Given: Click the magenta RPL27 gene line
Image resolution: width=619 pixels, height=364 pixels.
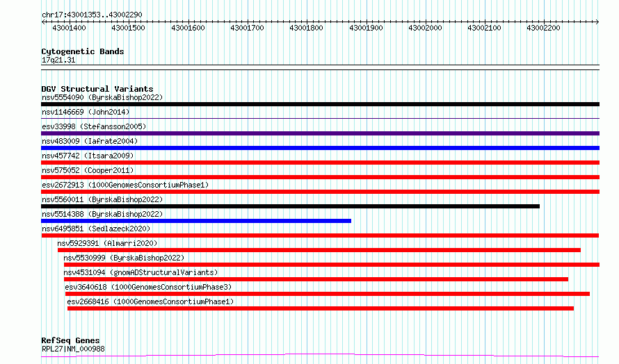Looking at the screenshot, I should [x=320, y=356].
